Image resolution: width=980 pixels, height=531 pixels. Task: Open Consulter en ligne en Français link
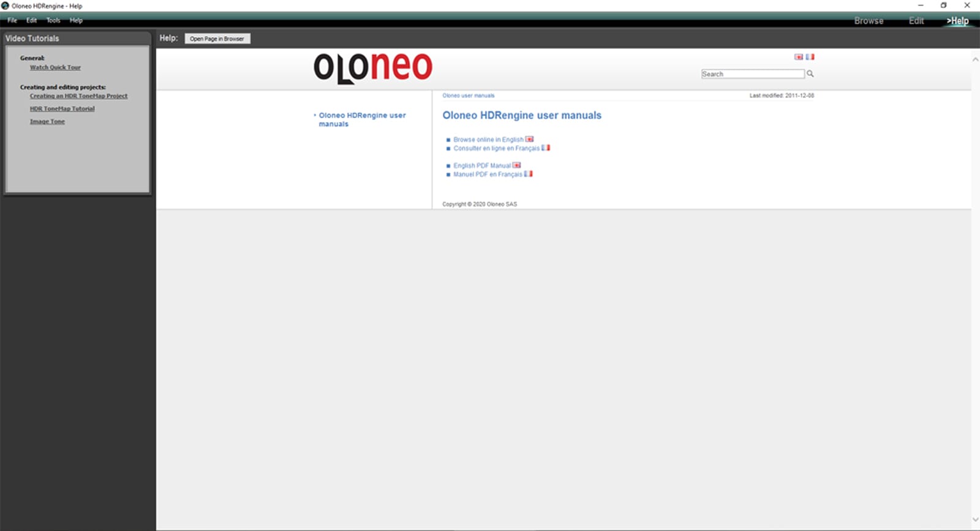tap(497, 148)
